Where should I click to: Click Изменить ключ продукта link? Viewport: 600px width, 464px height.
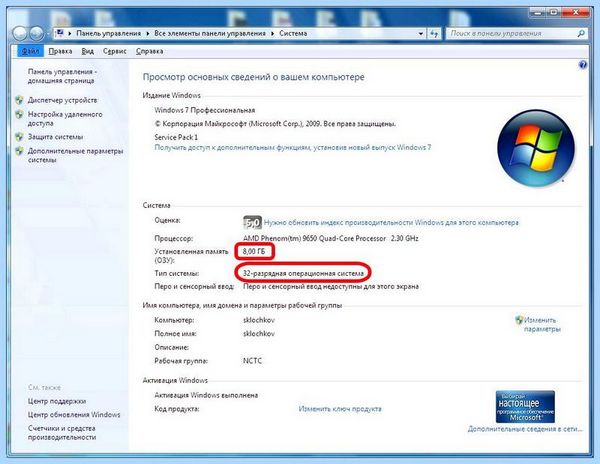tap(340, 409)
